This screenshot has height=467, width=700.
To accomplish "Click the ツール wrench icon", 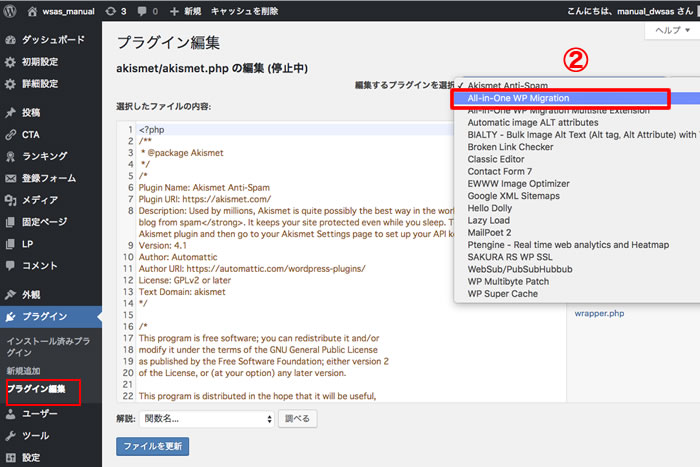I will (x=10, y=436).
